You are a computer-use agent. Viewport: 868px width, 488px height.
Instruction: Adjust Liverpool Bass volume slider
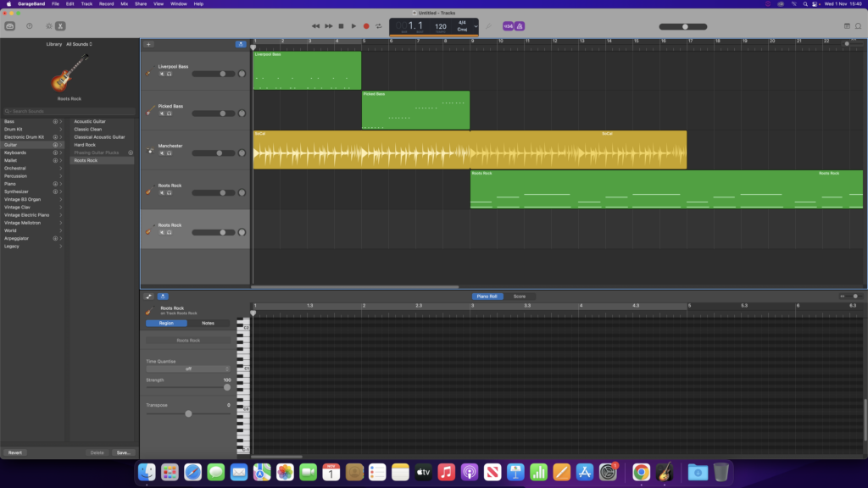point(214,74)
